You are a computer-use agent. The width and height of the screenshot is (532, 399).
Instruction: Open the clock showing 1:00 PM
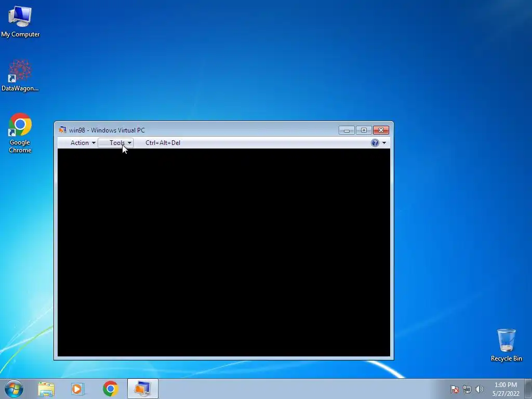click(x=506, y=389)
